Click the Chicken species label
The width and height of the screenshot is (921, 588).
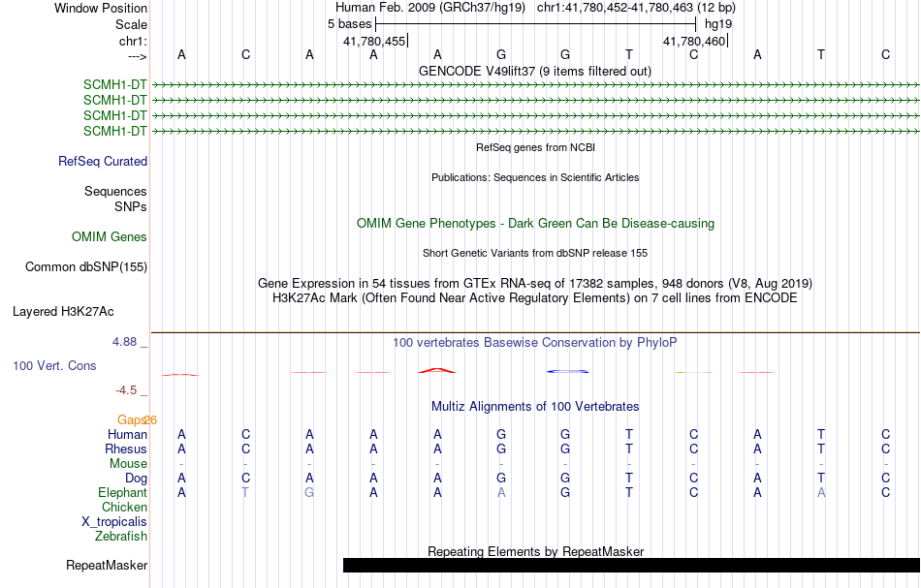coord(124,507)
